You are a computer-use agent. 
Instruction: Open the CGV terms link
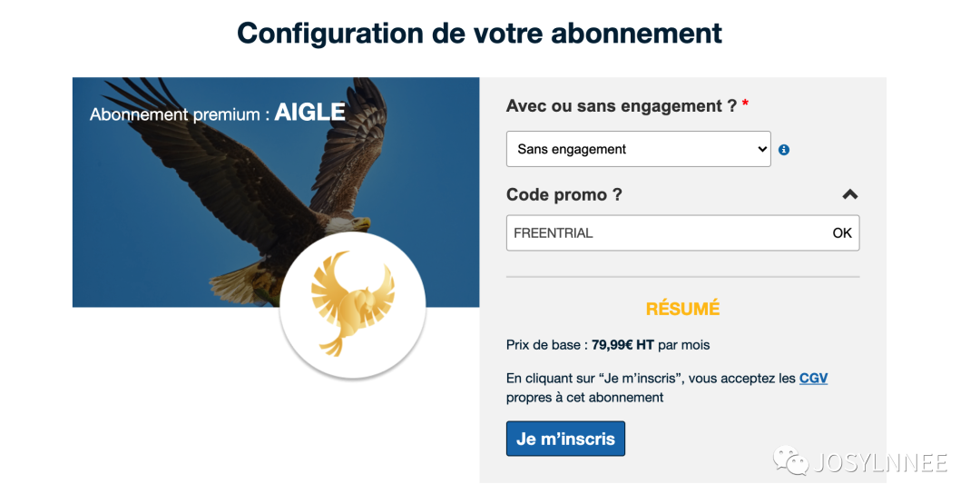coord(813,378)
